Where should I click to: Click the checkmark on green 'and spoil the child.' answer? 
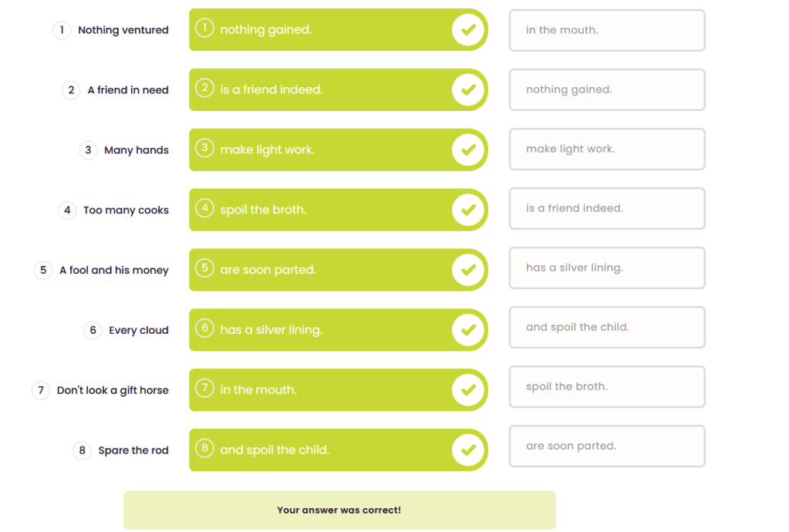[467, 450]
